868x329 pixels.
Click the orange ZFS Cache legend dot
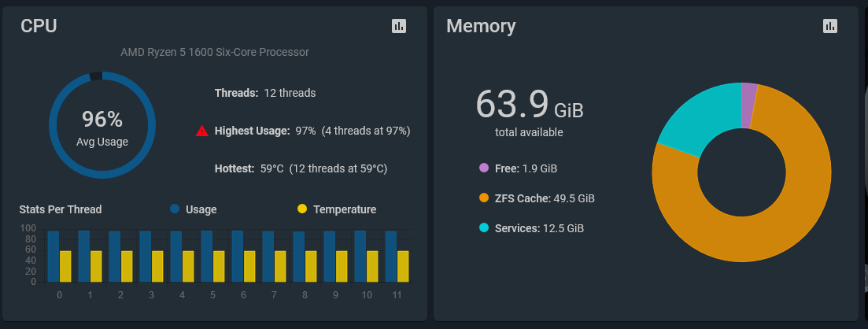pyautogui.click(x=484, y=198)
